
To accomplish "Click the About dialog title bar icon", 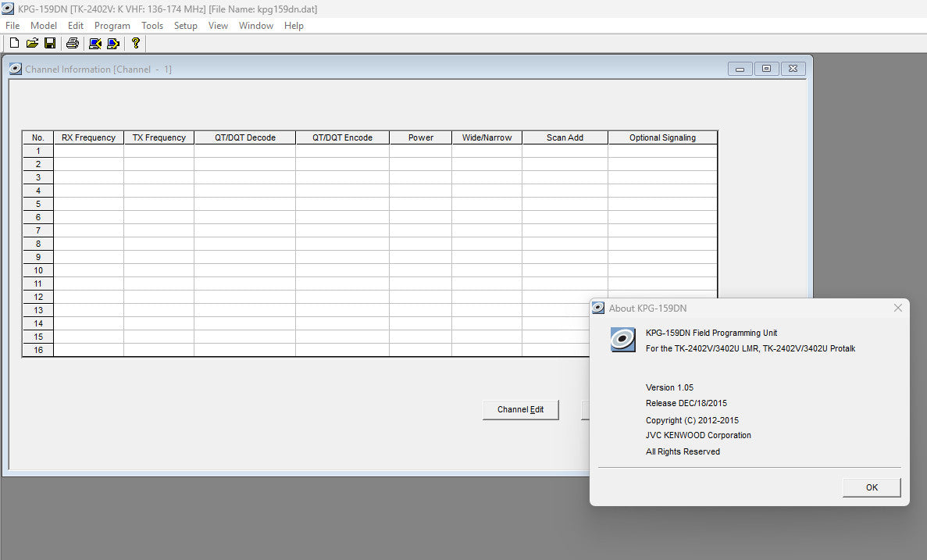I will (598, 308).
